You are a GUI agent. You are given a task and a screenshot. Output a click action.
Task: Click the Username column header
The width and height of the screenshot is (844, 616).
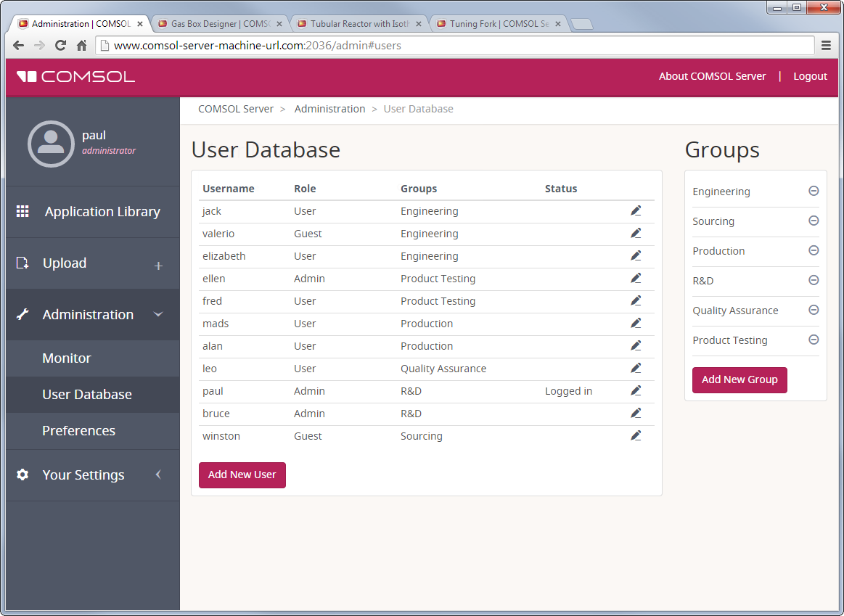(x=228, y=189)
